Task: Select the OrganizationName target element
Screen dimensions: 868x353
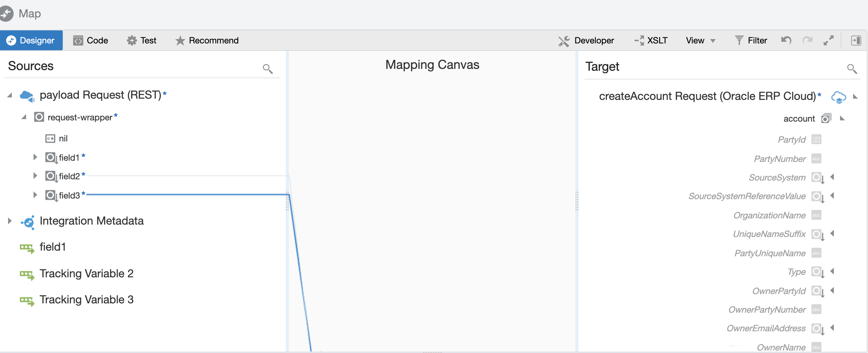Action: click(x=769, y=215)
